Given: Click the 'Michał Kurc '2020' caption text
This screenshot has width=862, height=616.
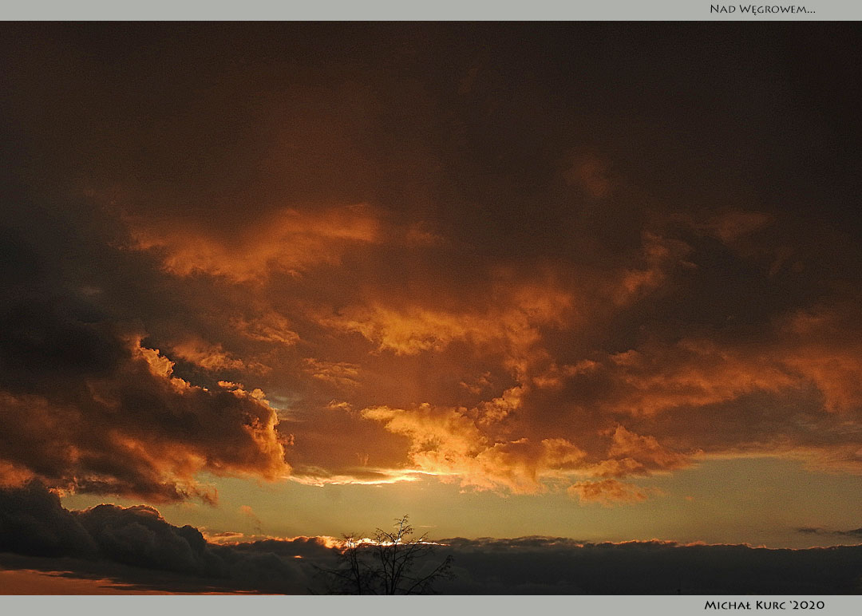Looking at the screenshot, I should coord(764,605).
